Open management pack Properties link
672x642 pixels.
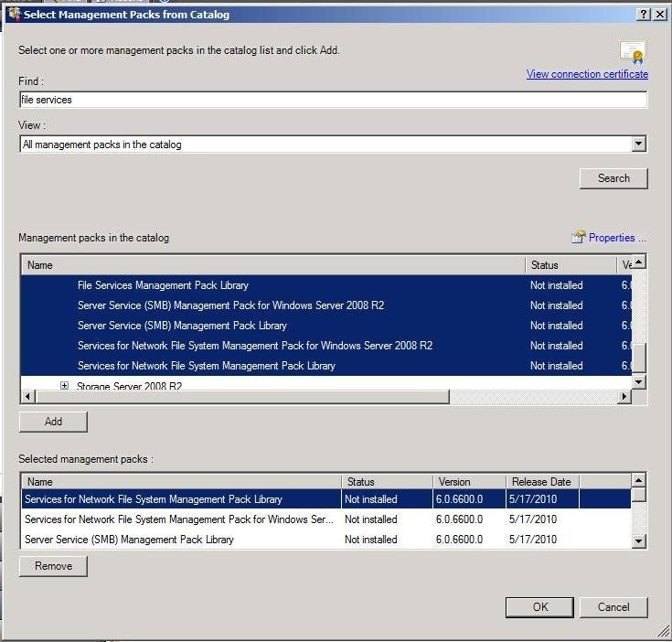tap(617, 238)
